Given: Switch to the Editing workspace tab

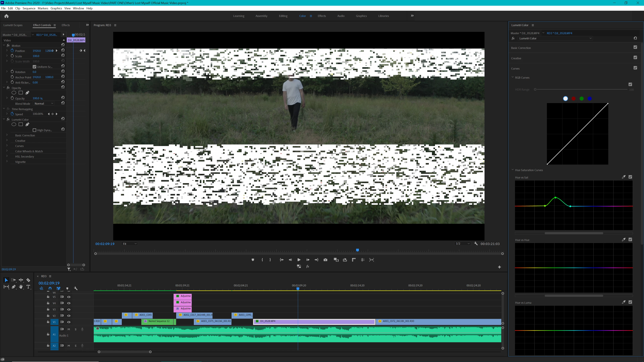Looking at the screenshot, I should [283, 16].
